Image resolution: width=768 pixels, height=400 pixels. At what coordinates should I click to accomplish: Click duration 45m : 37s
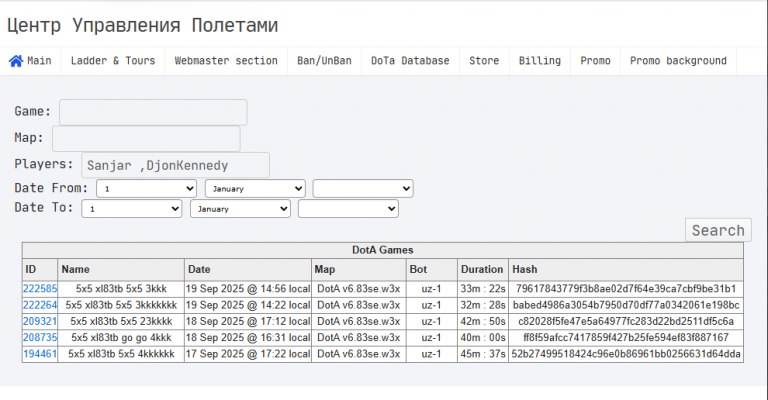point(482,353)
